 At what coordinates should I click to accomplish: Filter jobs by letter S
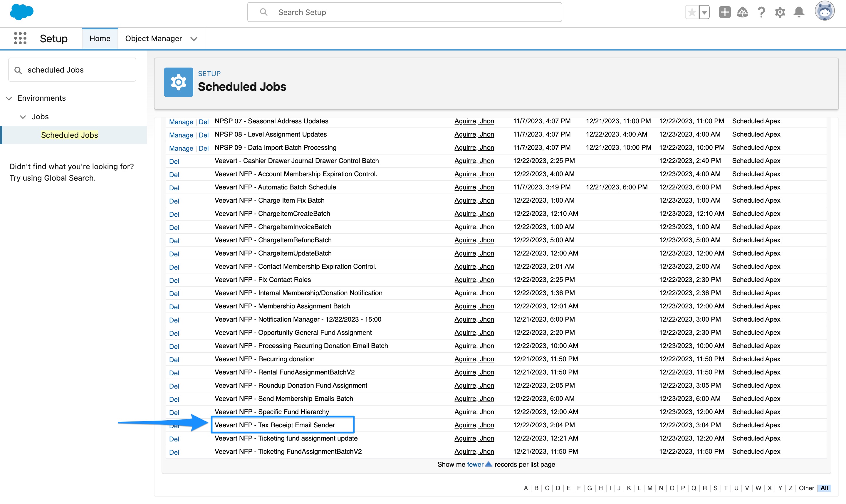coord(715,488)
